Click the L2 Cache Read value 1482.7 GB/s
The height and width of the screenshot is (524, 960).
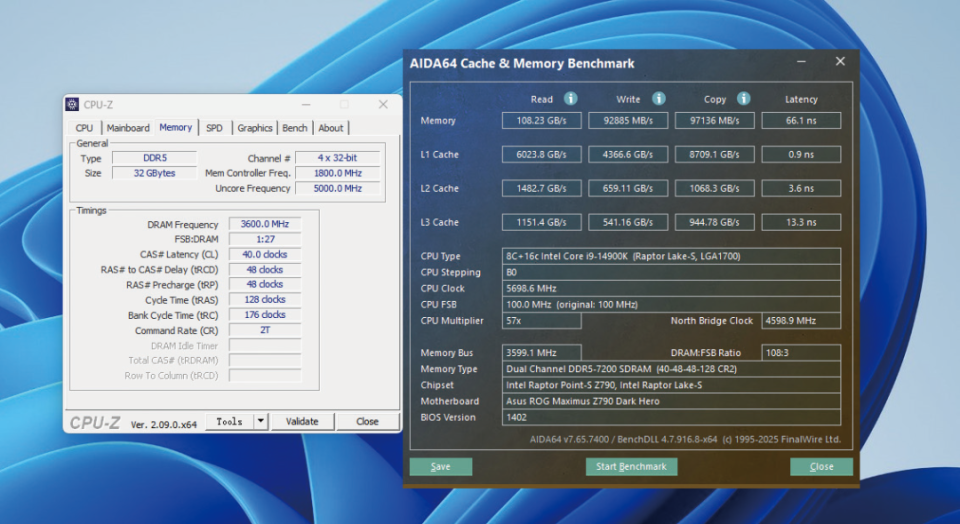point(541,188)
